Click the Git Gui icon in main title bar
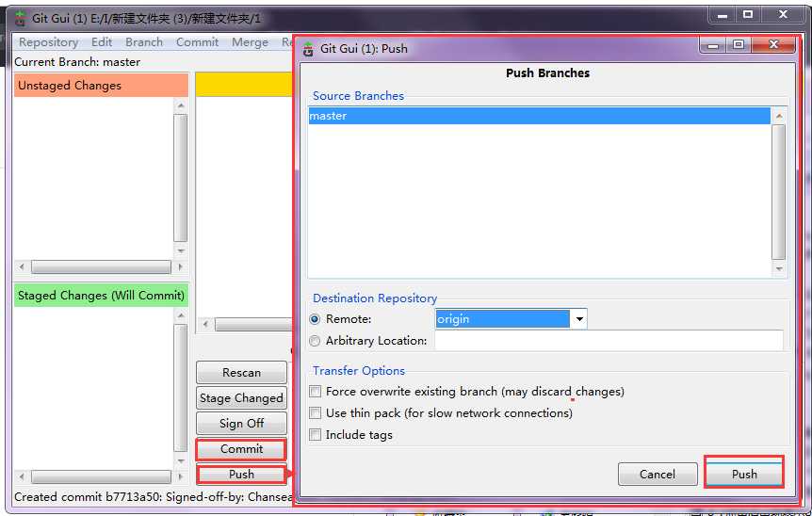 point(20,19)
